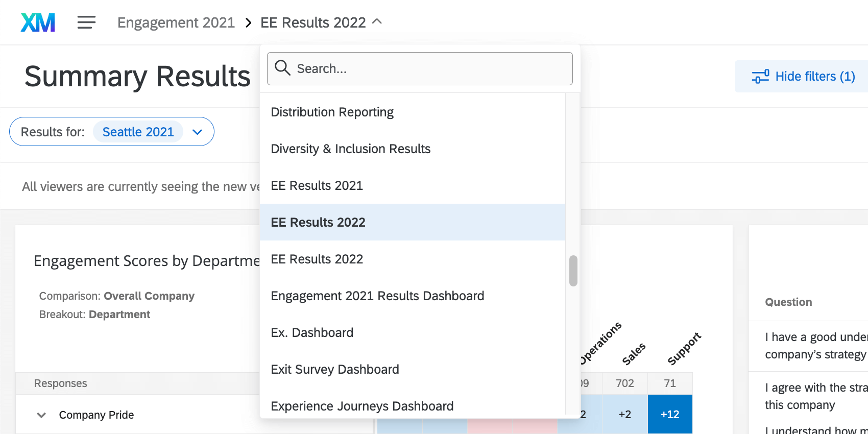Select Distribution Reporting from the list

332,112
